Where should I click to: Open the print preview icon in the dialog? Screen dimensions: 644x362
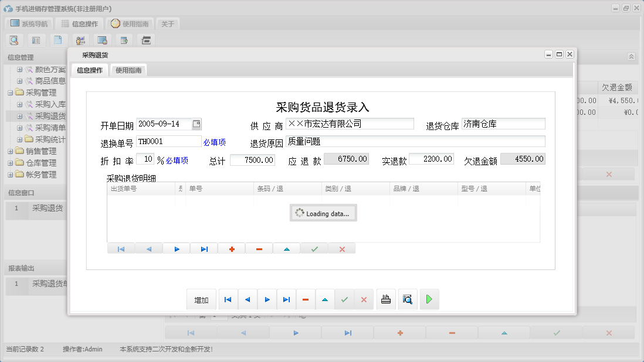coord(408,299)
